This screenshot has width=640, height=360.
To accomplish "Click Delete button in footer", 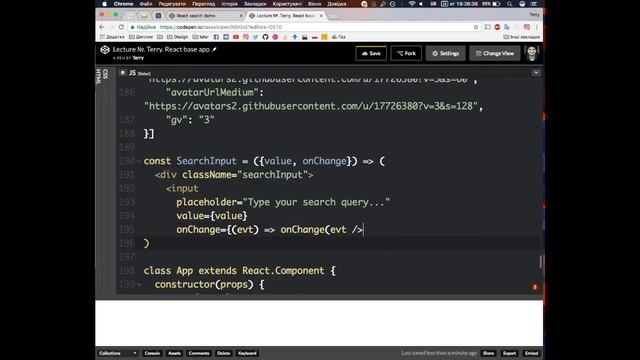I will click(x=223, y=353).
